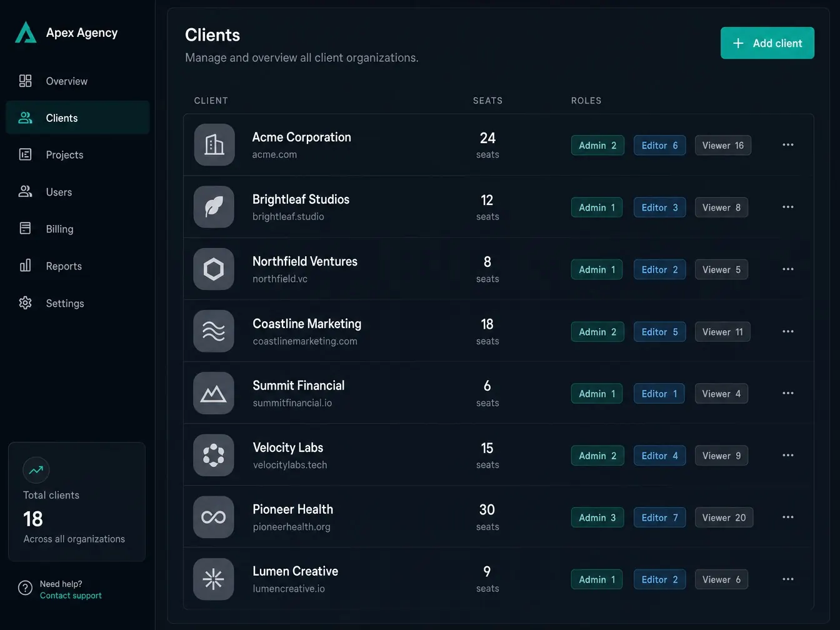Click Acme Corporation Editor 6 badge
840x630 pixels.
click(659, 146)
